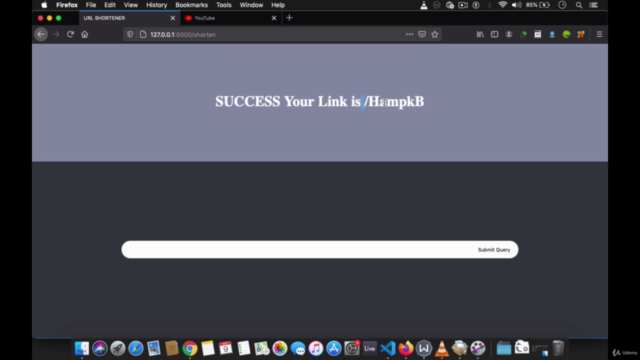Open Wi-Fi status in menu bar

pos(502,5)
